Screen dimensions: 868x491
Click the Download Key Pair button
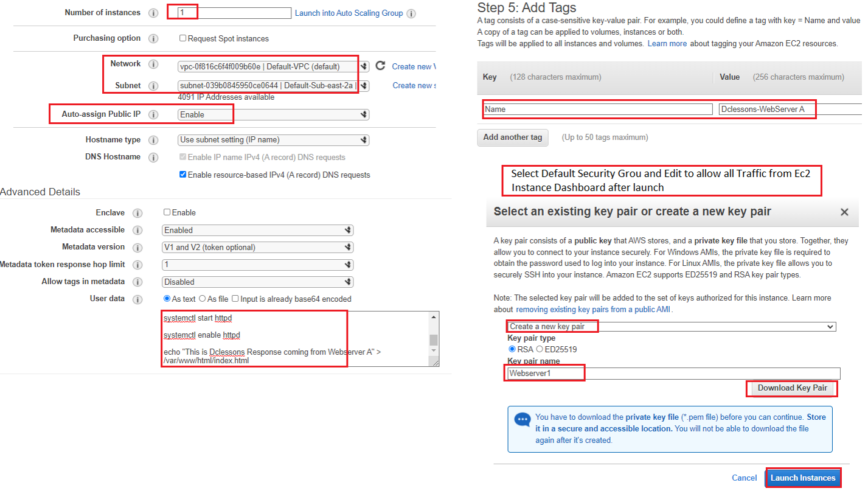792,388
